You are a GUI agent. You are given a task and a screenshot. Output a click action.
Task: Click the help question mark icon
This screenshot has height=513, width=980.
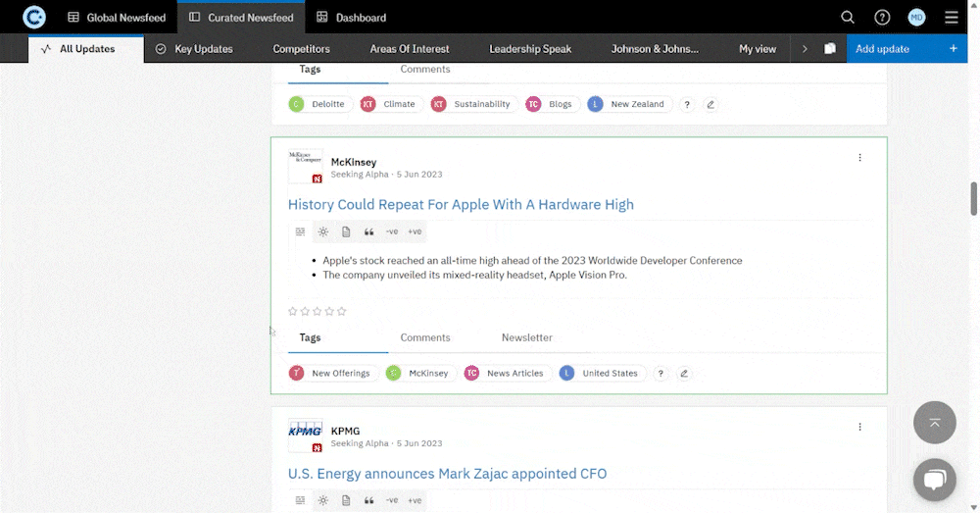tap(882, 18)
